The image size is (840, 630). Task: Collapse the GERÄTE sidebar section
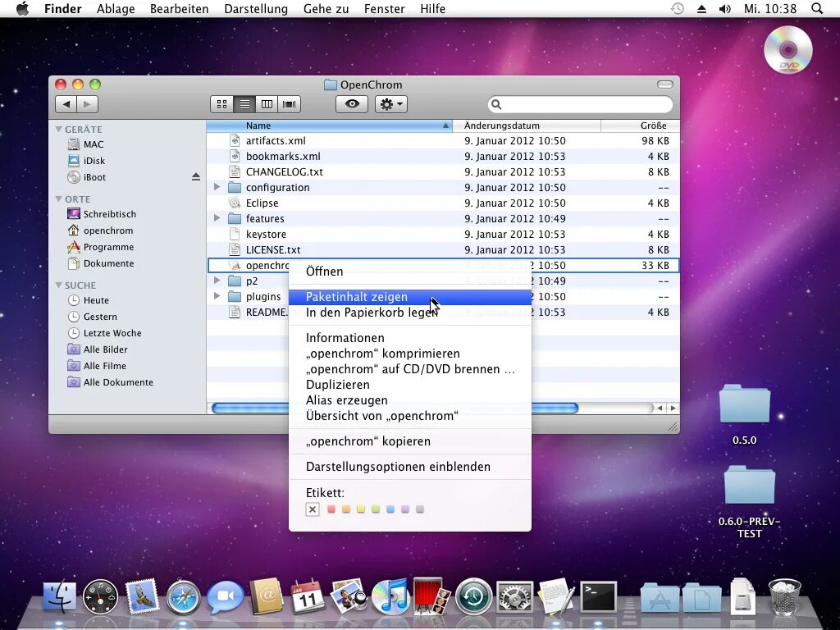click(x=58, y=129)
